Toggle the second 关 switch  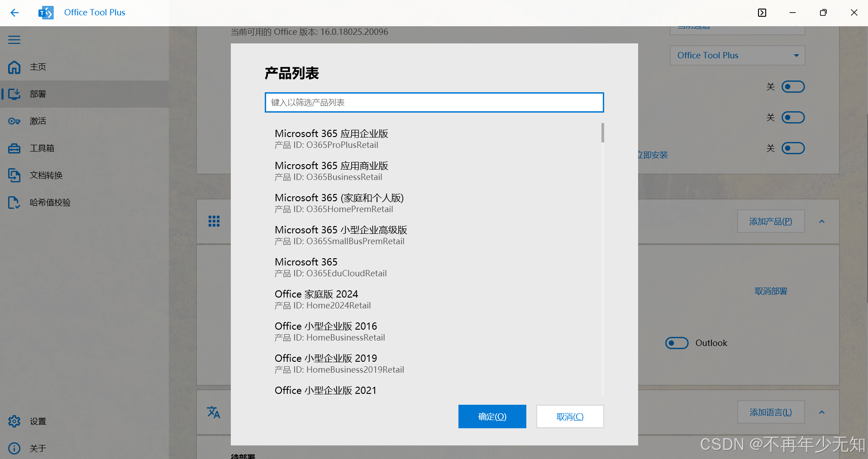(793, 118)
